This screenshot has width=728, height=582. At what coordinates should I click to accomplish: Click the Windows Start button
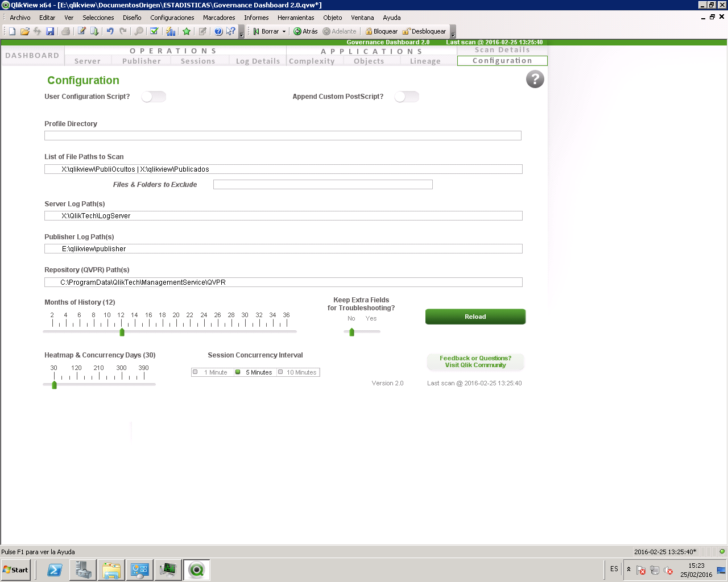(15, 570)
